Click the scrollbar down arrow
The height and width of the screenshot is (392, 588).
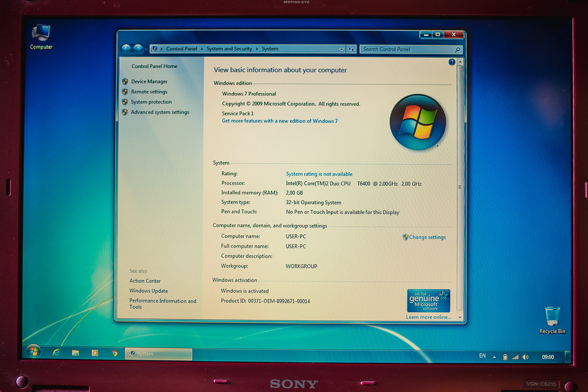460,318
